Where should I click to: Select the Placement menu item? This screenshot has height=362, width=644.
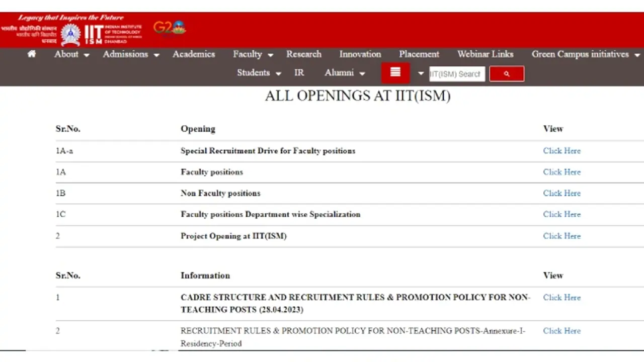pyautogui.click(x=419, y=54)
